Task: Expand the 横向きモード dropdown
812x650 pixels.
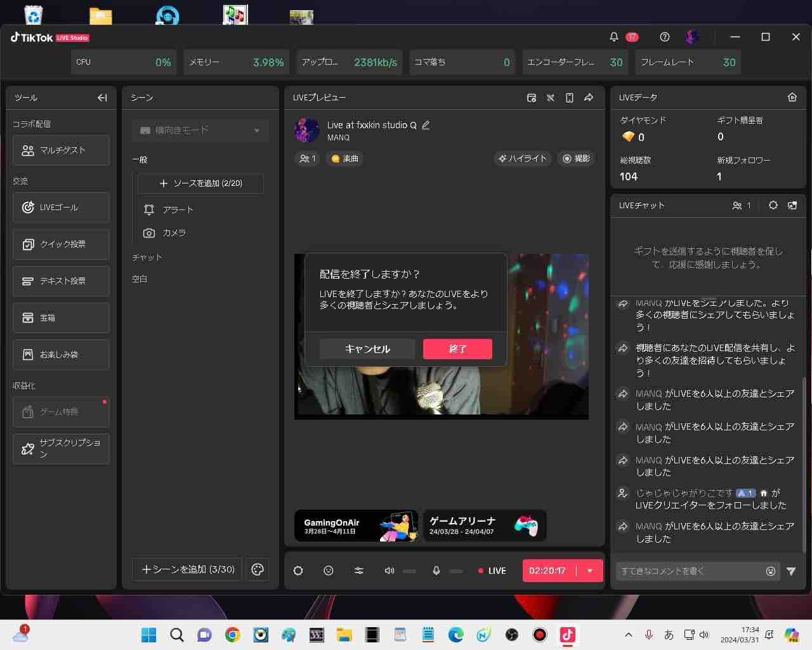Action: pyautogui.click(x=200, y=130)
